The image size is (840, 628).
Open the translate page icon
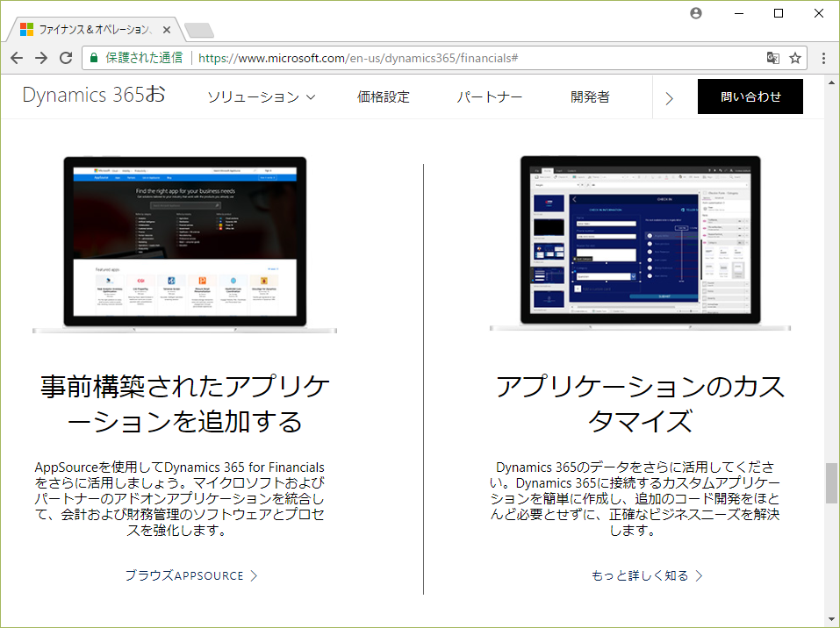click(772, 58)
